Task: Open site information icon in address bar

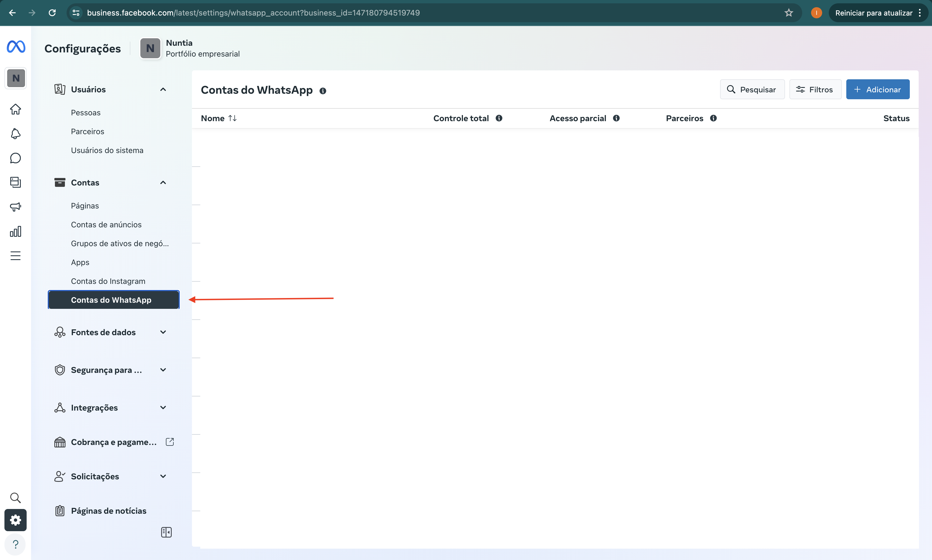Action: coord(76,13)
